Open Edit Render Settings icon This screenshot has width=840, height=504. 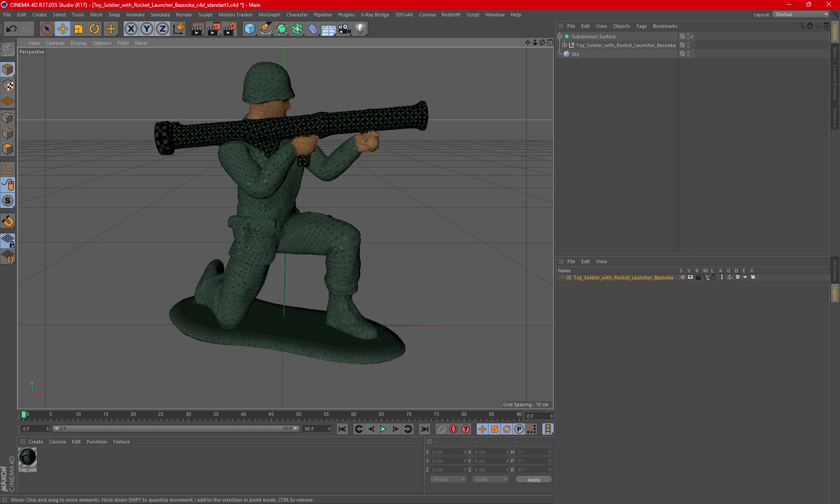click(x=230, y=29)
